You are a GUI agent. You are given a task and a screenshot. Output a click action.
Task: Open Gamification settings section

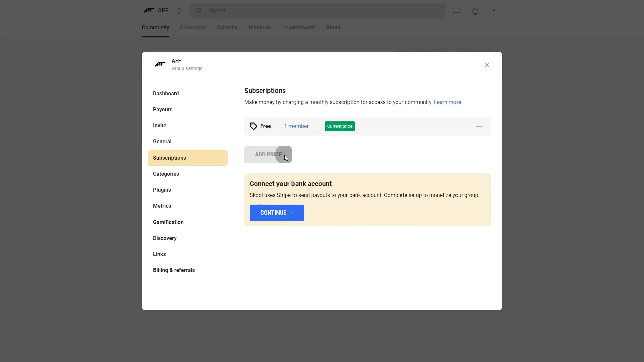187,222
